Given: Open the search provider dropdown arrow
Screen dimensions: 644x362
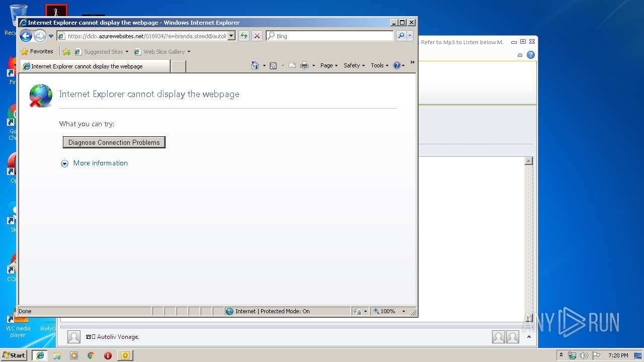Looking at the screenshot, I should point(410,36).
